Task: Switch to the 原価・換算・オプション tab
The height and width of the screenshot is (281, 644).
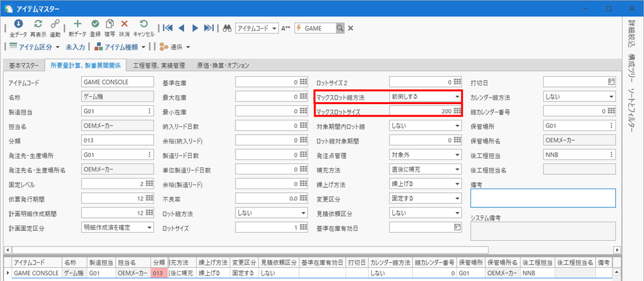Action: click(x=223, y=65)
